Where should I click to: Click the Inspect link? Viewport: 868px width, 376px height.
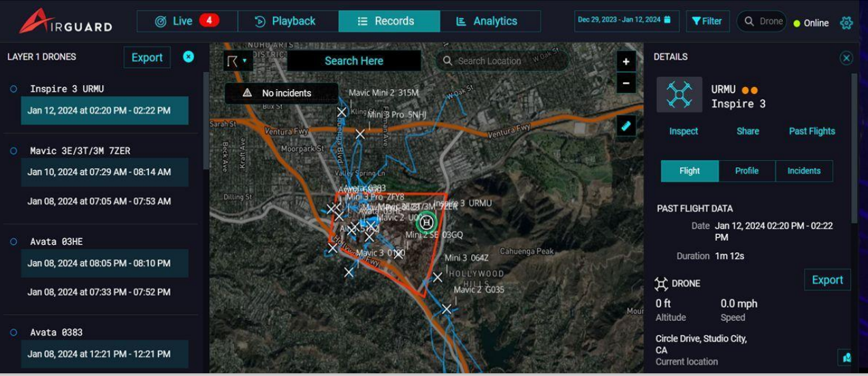click(684, 131)
